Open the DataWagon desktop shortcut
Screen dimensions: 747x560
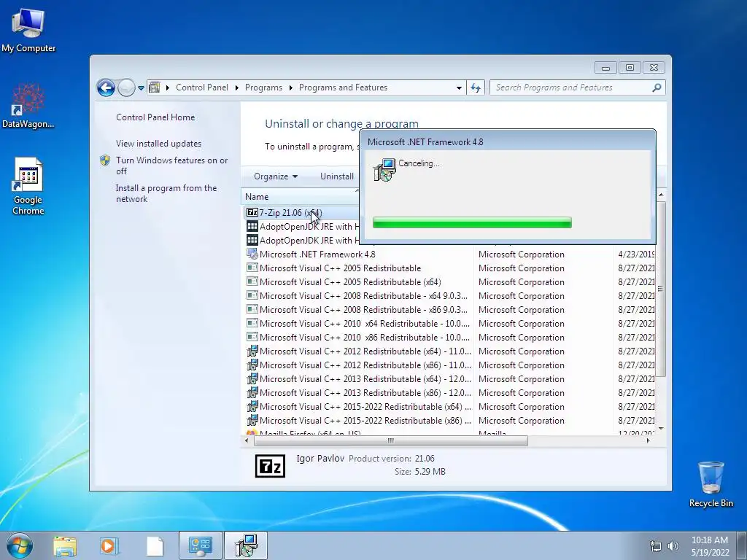click(x=28, y=106)
